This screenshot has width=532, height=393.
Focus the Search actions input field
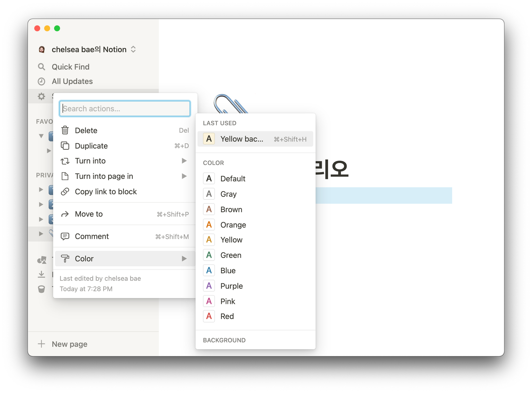click(x=125, y=109)
